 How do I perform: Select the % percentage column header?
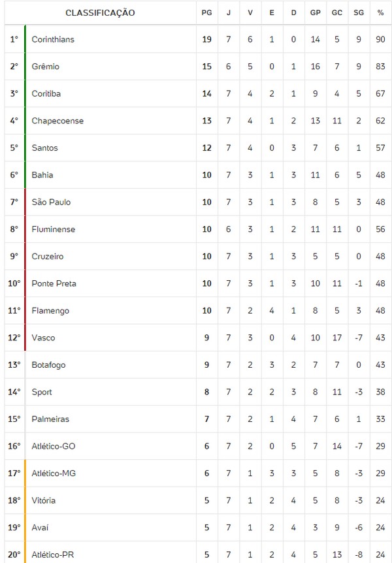tap(380, 13)
